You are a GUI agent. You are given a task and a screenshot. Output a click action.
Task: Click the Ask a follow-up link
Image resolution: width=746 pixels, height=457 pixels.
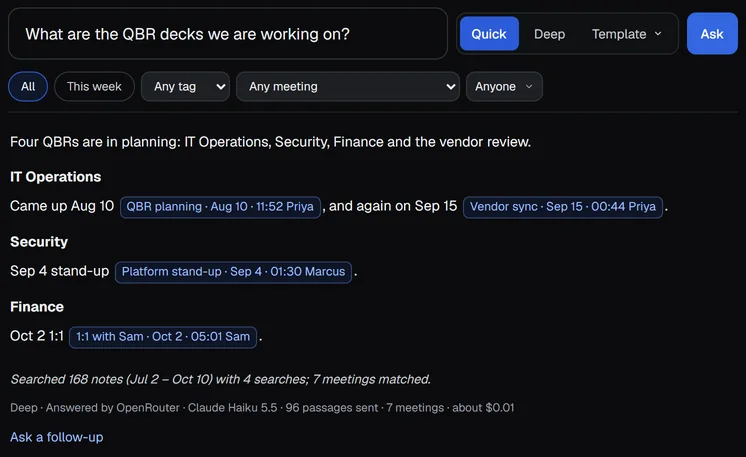[57, 437]
